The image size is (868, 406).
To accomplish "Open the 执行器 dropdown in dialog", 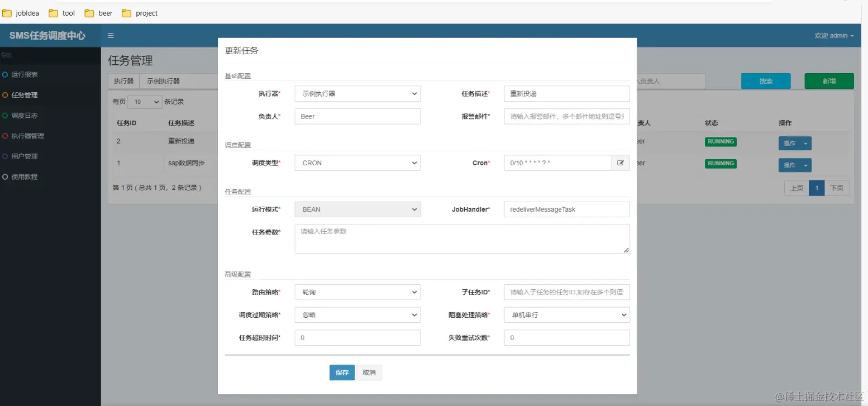I will click(x=357, y=94).
